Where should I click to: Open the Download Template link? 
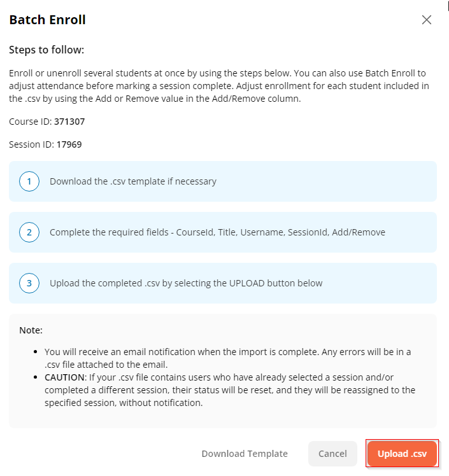pyautogui.click(x=245, y=454)
